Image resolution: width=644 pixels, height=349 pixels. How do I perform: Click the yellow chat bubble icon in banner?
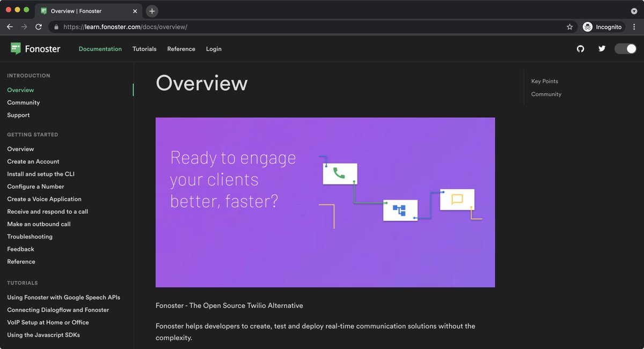point(457,199)
